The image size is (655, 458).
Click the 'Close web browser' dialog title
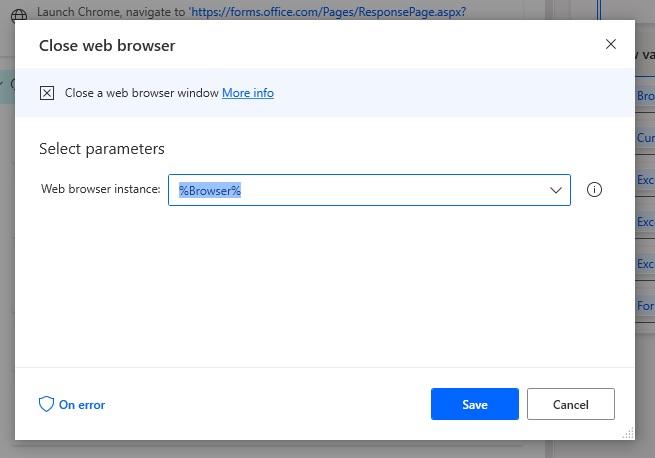click(x=107, y=46)
